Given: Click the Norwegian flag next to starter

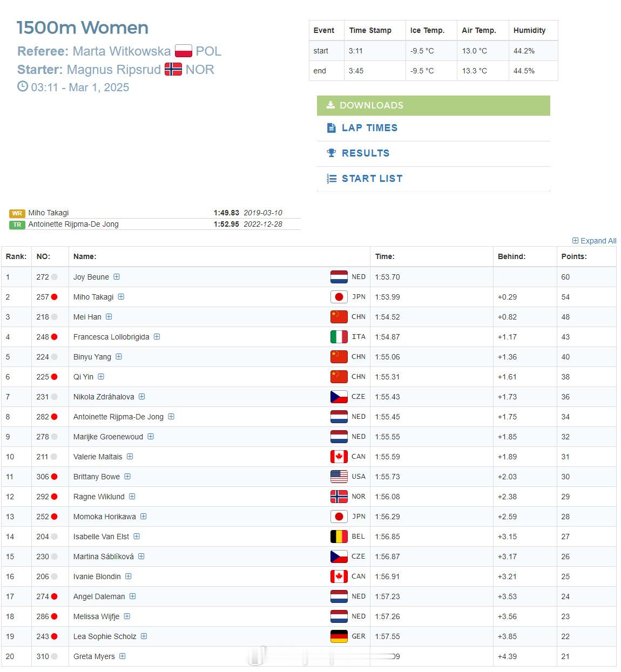Looking at the screenshot, I should [173, 69].
